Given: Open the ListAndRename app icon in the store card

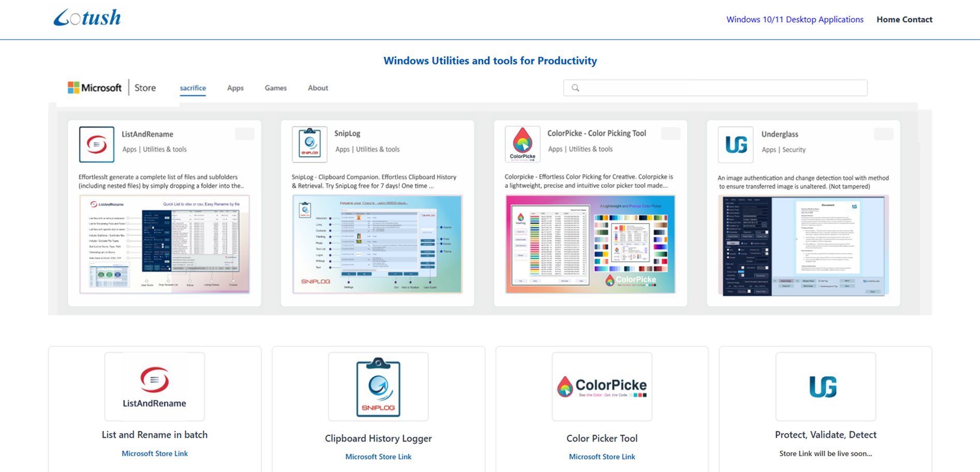Looking at the screenshot, I should coord(97,144).
